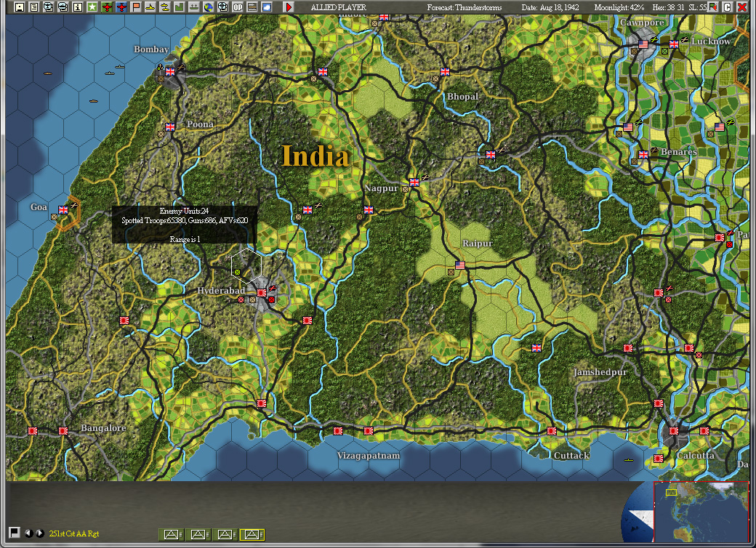Click the Moonlight: 42% readout
The height and width of the screenshot is (548, 756).
coord(619,7)
